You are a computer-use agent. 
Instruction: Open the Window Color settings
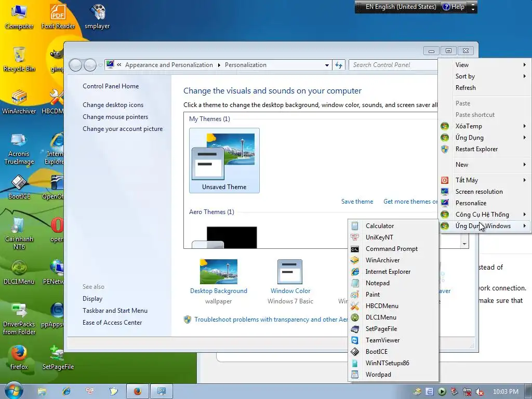click(x=290, y=282)
